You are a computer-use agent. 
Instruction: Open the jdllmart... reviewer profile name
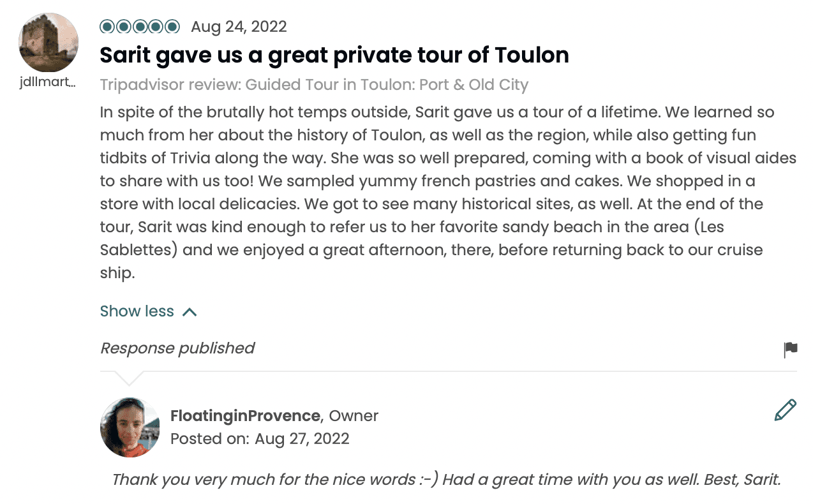click(48, 84)
